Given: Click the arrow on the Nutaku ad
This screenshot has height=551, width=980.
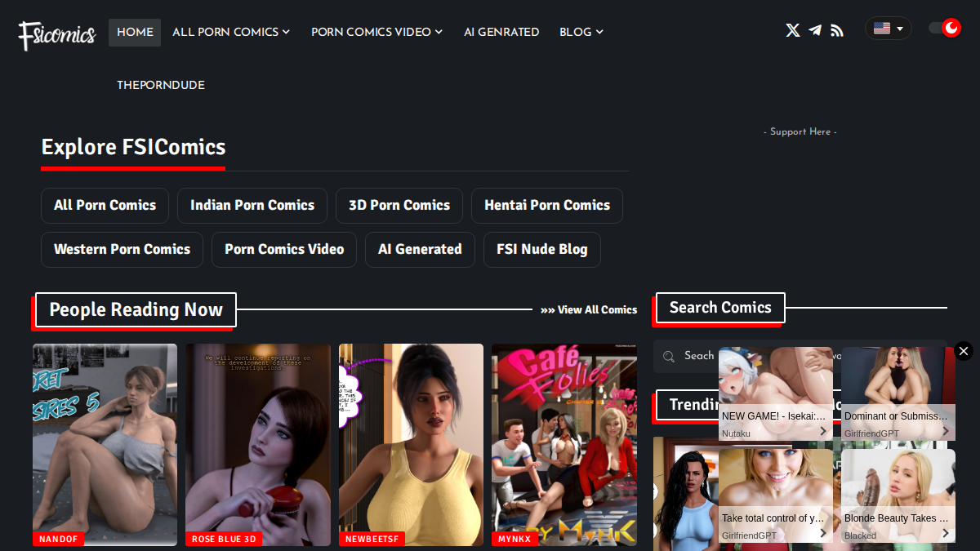Looking at the screenshot, I should pyautogui.click(x=823, y=432).
